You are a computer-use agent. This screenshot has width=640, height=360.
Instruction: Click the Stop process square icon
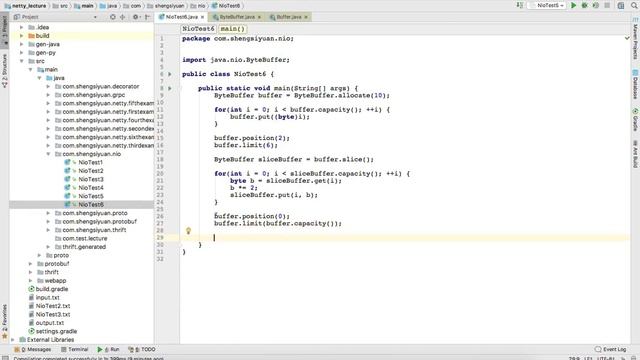click(607, 5)
